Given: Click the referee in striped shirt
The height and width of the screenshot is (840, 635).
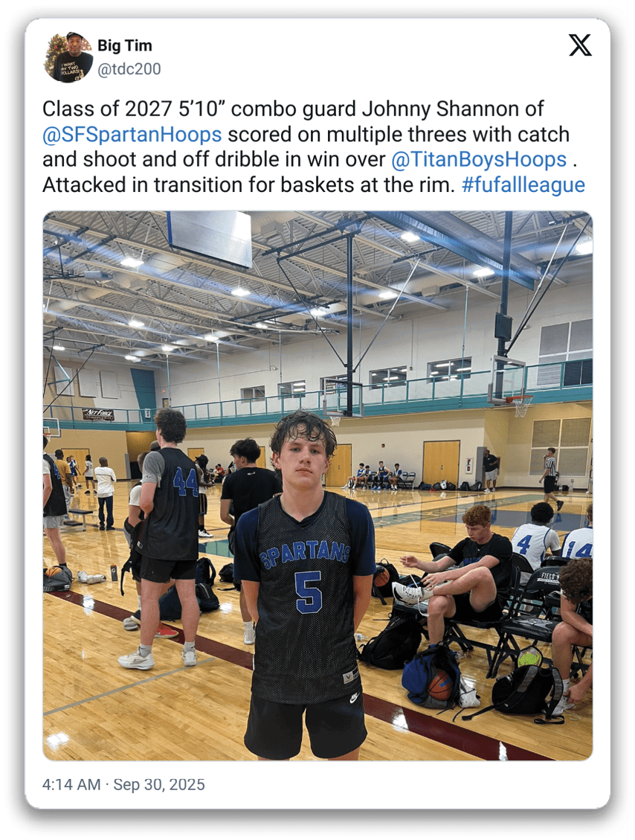Looking at the screenshot, I should click(x=550, y=478).
